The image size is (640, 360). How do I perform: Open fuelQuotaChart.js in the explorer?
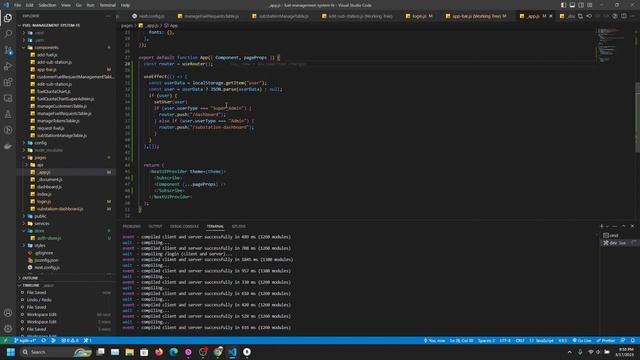coord(66,91)
